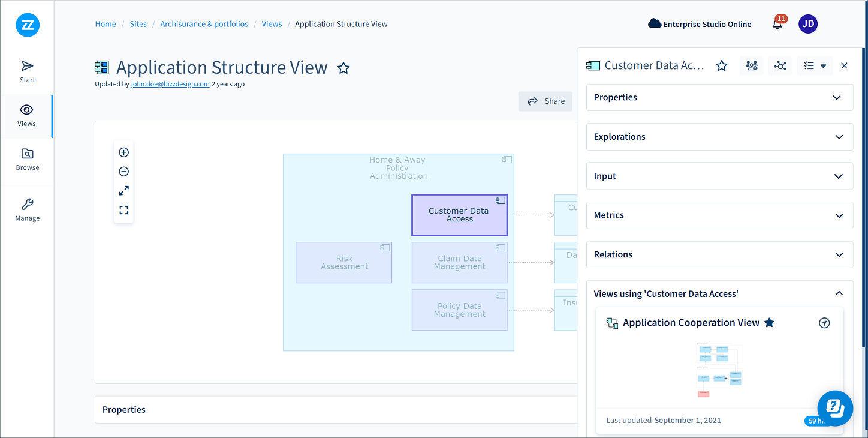Open notifications bell with 11 badge
The image size is (868, 438).
[777, 25]
